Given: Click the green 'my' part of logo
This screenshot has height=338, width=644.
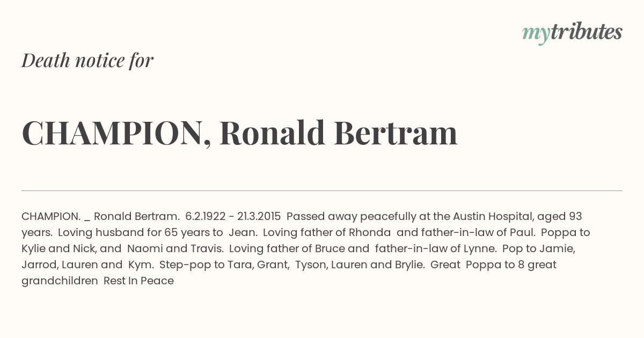Looking at the screenshot, I should 536,35.
